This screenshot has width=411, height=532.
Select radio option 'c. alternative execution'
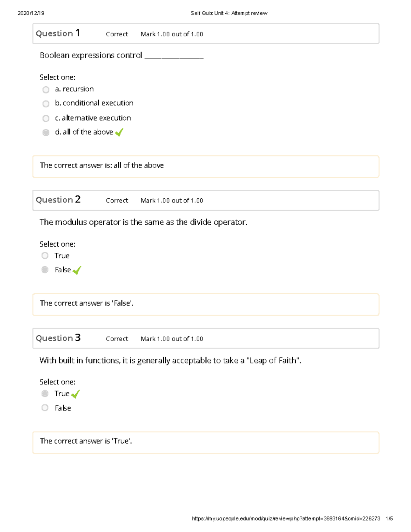pyautogui.click(x=46, y=119)
